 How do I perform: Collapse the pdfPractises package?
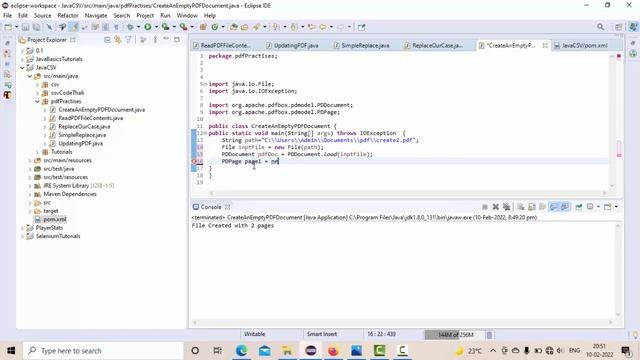coord(37,102)
